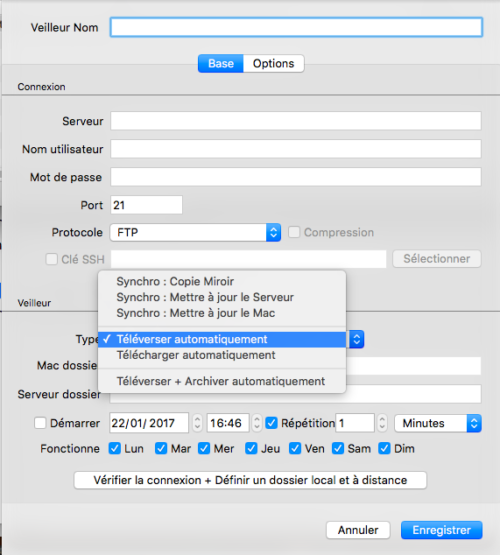This screenshot has height=555, width=500.
Task: Open the Protocole FTP dropdown
Action: 195,233
